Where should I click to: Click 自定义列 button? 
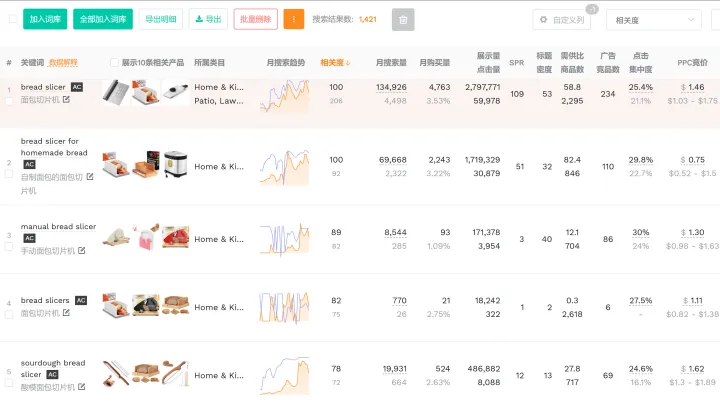pyautogui.click(x=562, y=20)
